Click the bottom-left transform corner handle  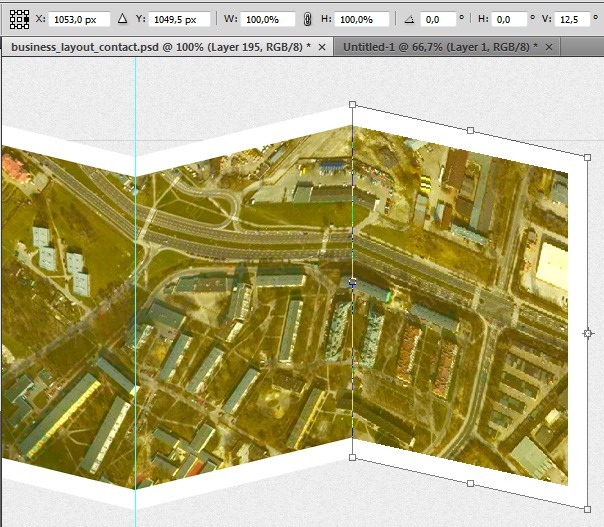(x=352, y=457)
